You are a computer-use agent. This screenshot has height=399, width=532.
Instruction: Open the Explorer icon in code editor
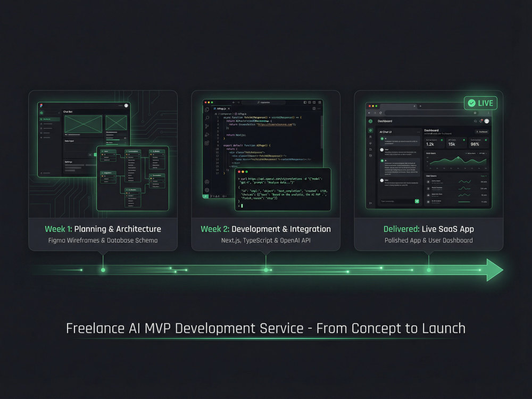[x=206, y=110]
